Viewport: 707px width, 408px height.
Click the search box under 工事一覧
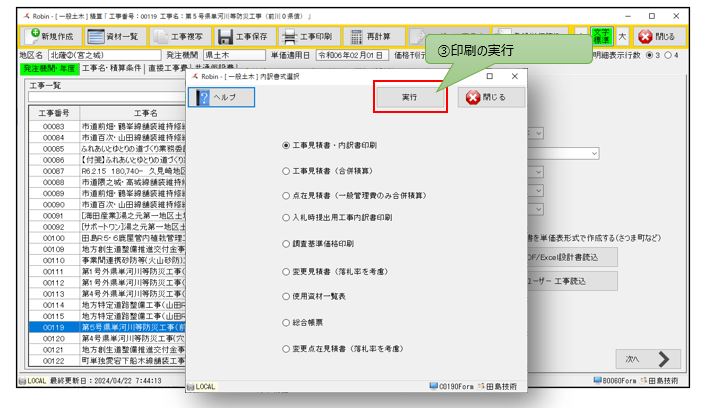click(107, 97)
